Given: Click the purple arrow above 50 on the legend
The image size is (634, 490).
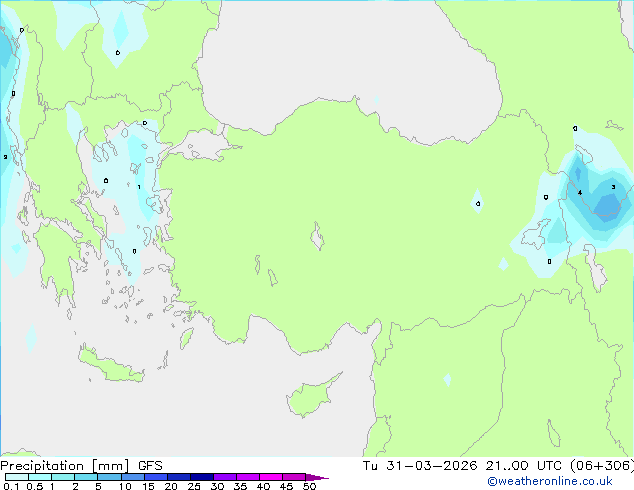Looking at the screenshot, I should [x=317, y=477].
